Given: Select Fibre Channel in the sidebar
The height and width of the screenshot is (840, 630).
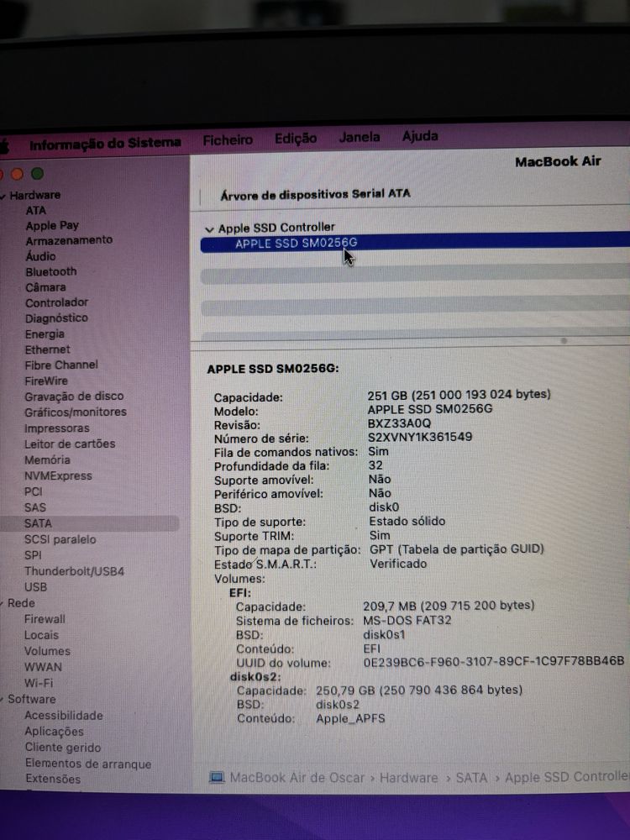Looking at the screenshot, I should (61, 365).
